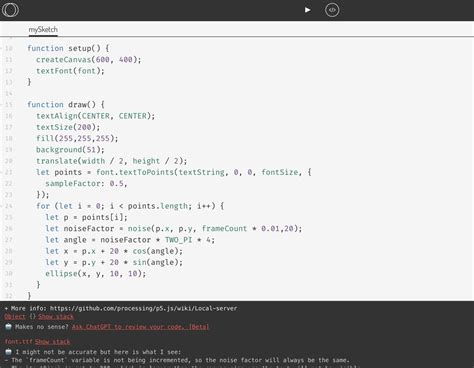Click the let angle = noiseFactor line
This screenshot has height=368, width=474.
point(130,240)
